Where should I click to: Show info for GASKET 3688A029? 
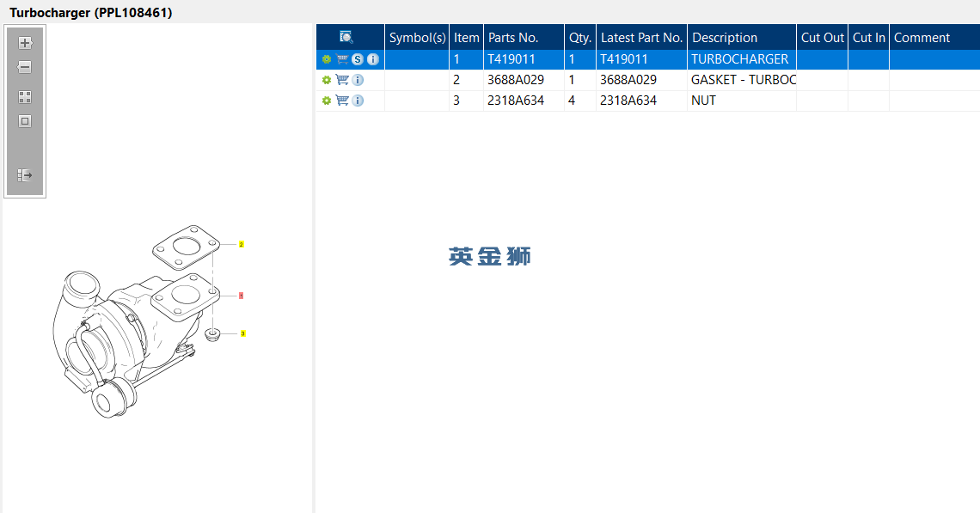click(x=358, y=80)
